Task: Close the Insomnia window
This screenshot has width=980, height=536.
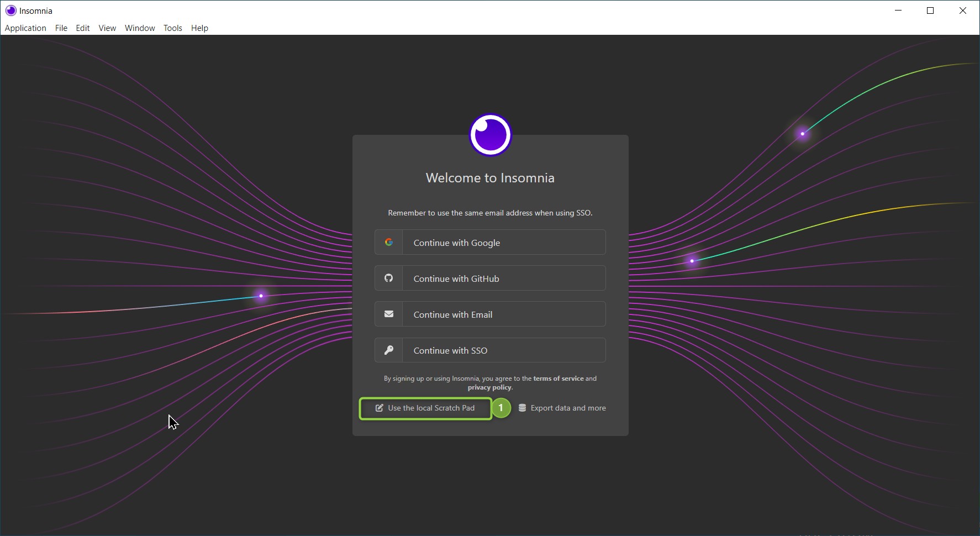Action: pos(963,10)
